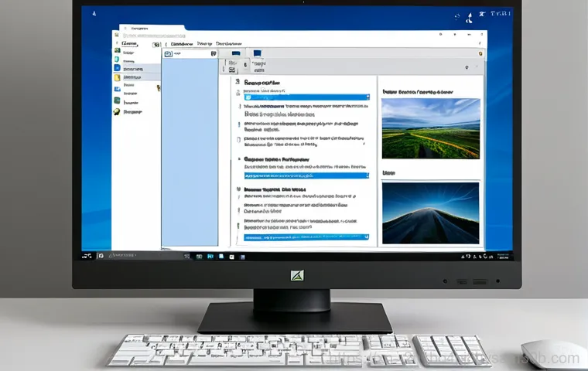Click the yellow-black round icon at sidebar bottom
This screenshot has height=371, width=588.
tap(117, 111)
